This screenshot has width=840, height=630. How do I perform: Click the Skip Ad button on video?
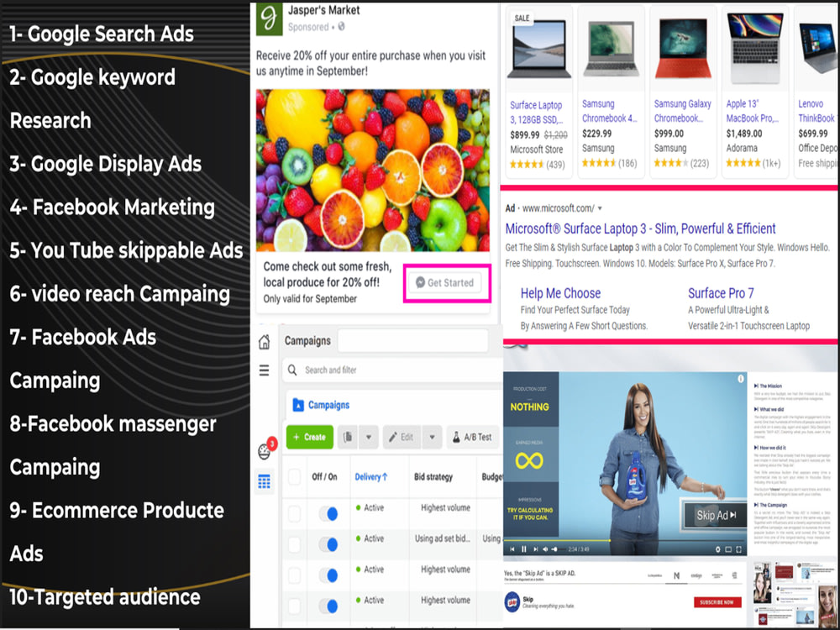click(x=716, y=516)
